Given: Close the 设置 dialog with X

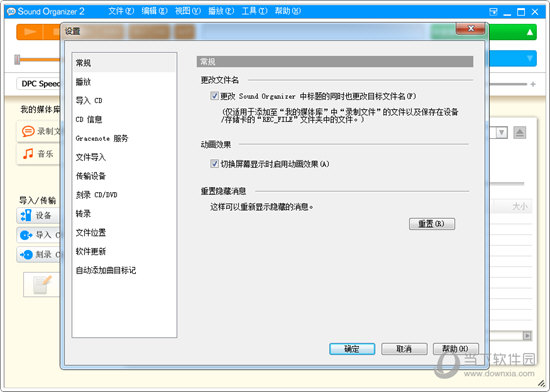Looking at the screenshot, I should (x=471, y=29).
